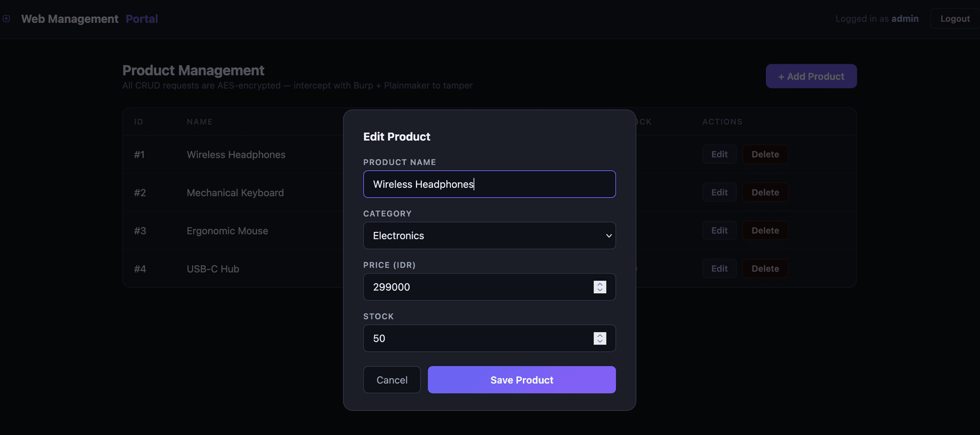Click the Add Product button
The image size is (980, 435).
tap(811, 77)
